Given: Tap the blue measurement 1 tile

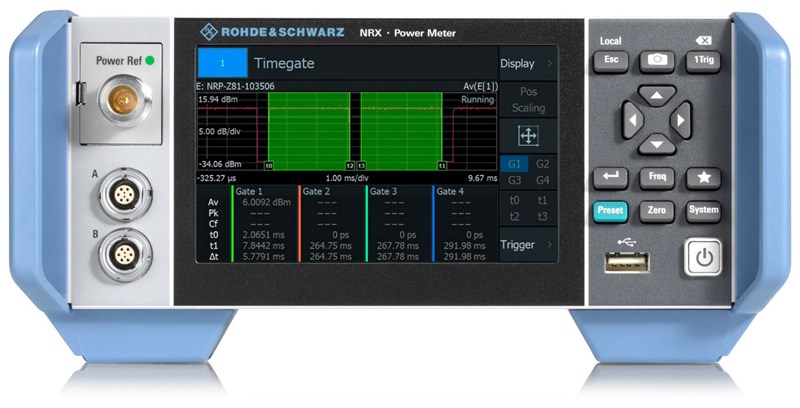Looking at the screenshot, I should pos(222,63).
